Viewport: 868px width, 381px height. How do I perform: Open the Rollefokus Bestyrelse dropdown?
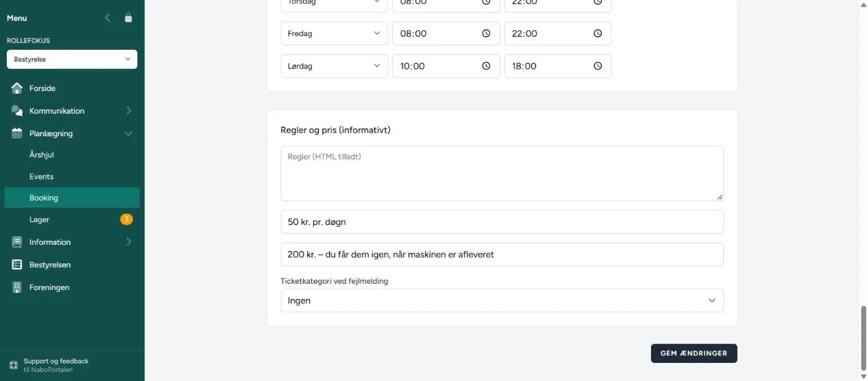[72, 59]
